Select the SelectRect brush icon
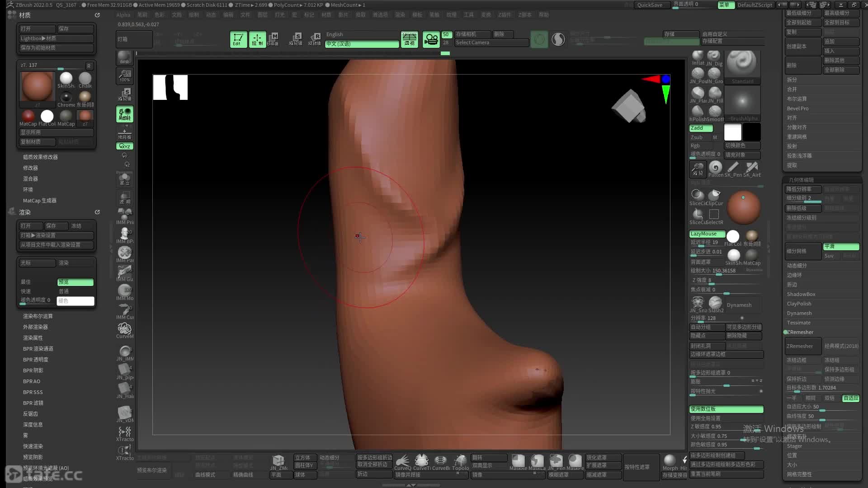Screen dimensions: 868x488 tap(714, 216)
